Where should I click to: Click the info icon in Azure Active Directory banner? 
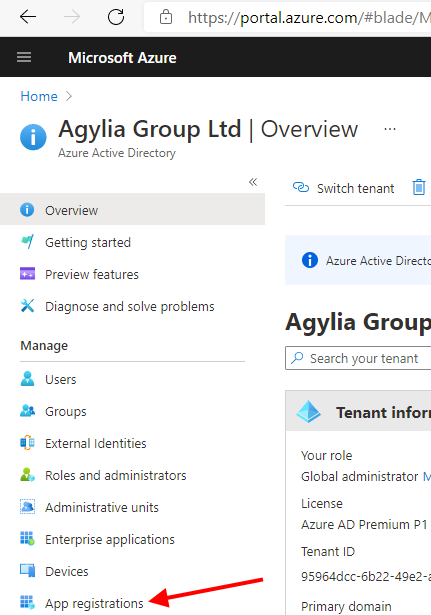[x=310, y=260]
